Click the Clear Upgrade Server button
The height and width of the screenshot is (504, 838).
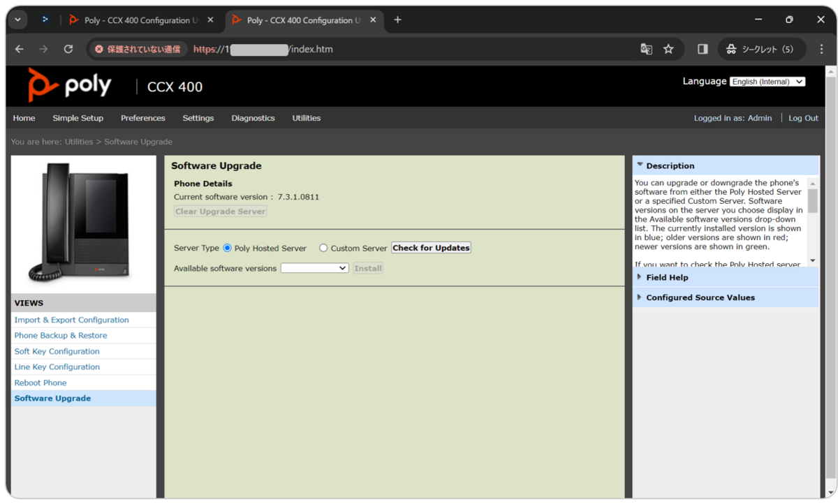[x=220, y=212]
